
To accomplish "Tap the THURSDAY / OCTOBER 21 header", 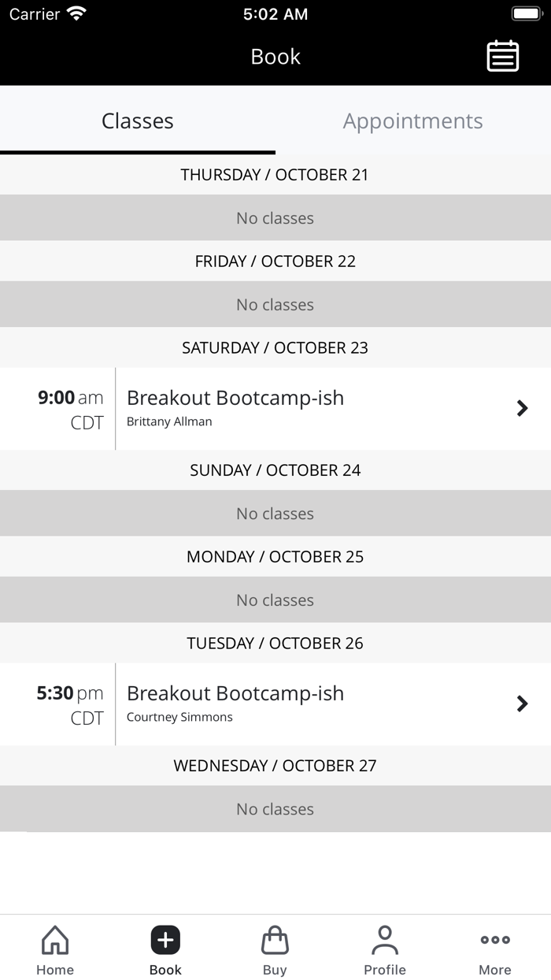I will tap(275, 174).
